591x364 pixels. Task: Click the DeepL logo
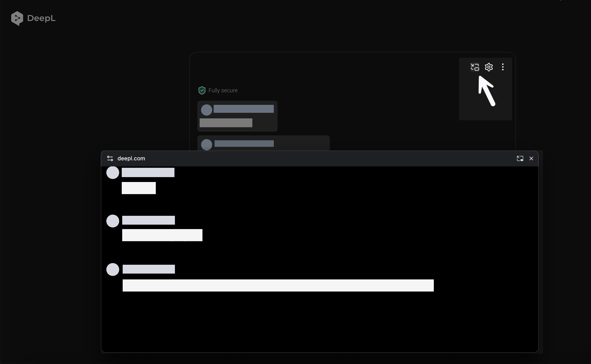[33, 18]
